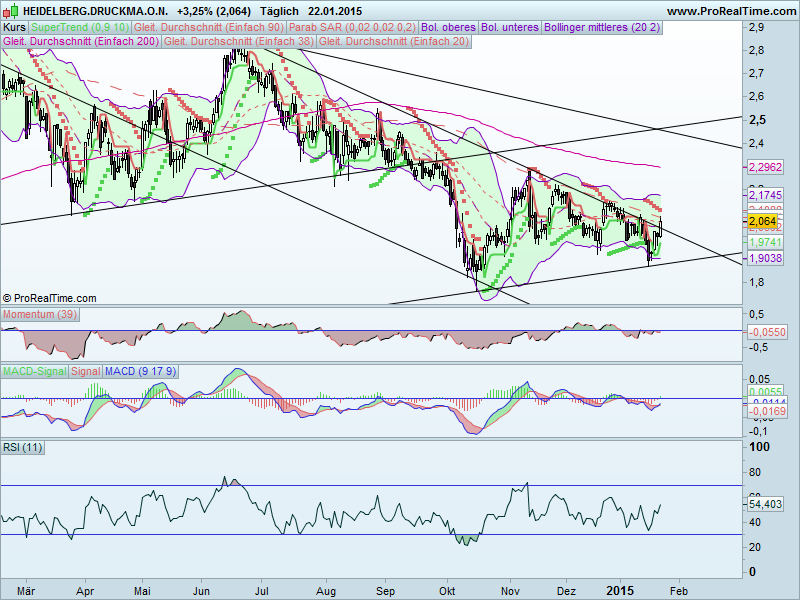The height and width of the screenshot is (600, 800).
Task: Click the 0,5 level on Momentum axis
Action: 757,314
